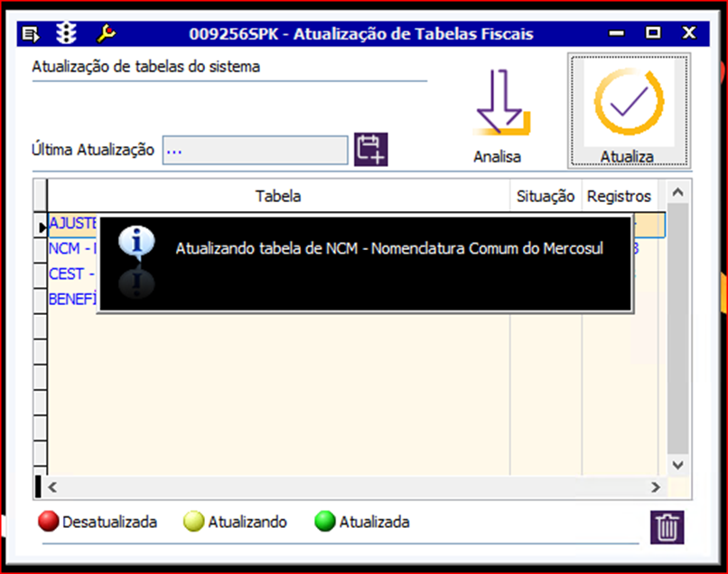Maximize the Atualização de Tabelas Fiscais window

pos(653,33)
